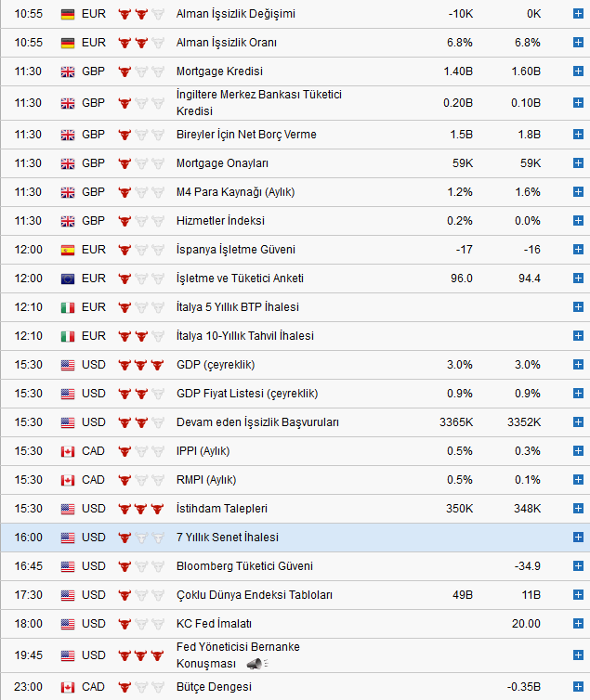Click the bull volatility icons for İstihdam Talepleri
Screen dimensions: 590x700
pos(140,509)
